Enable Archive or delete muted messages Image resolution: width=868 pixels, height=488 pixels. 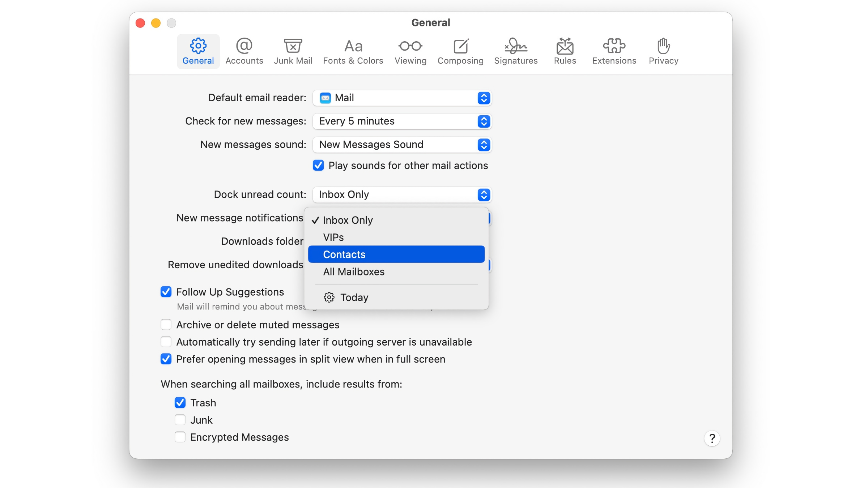[166, 325]
